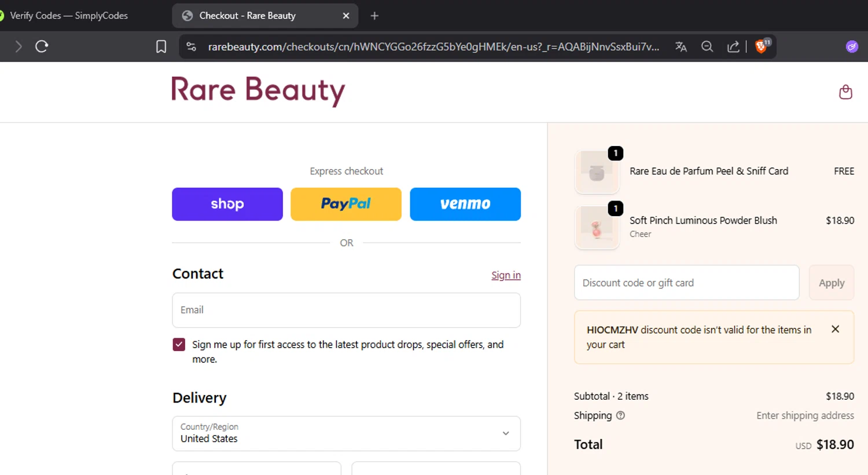Click the Express checkout heading
This screenshot has height=475, width=868.
tap(346, 171)
